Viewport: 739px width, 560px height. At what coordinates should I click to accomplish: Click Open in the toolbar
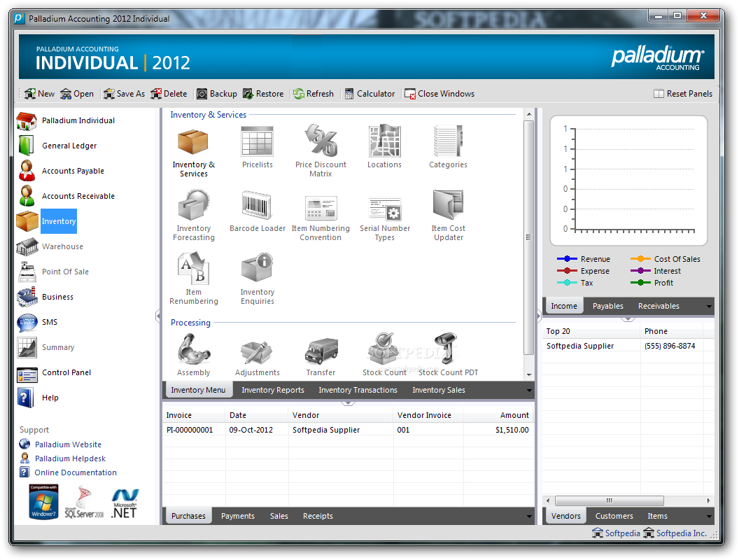click(77, 94)
